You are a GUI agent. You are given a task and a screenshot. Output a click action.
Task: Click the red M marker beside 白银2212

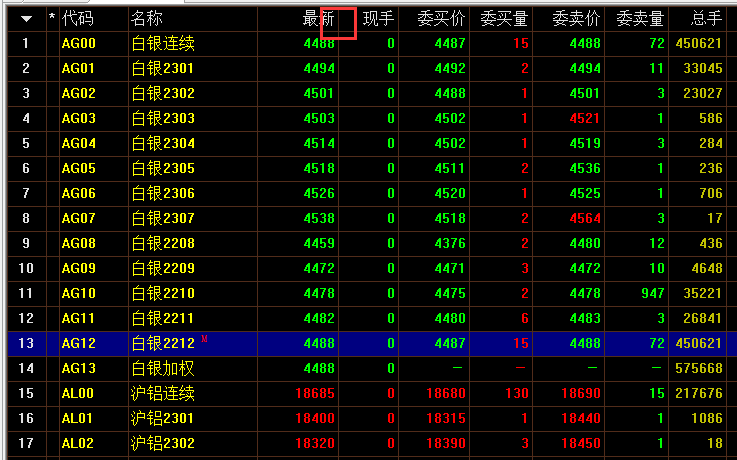click(x=204, y=339)
